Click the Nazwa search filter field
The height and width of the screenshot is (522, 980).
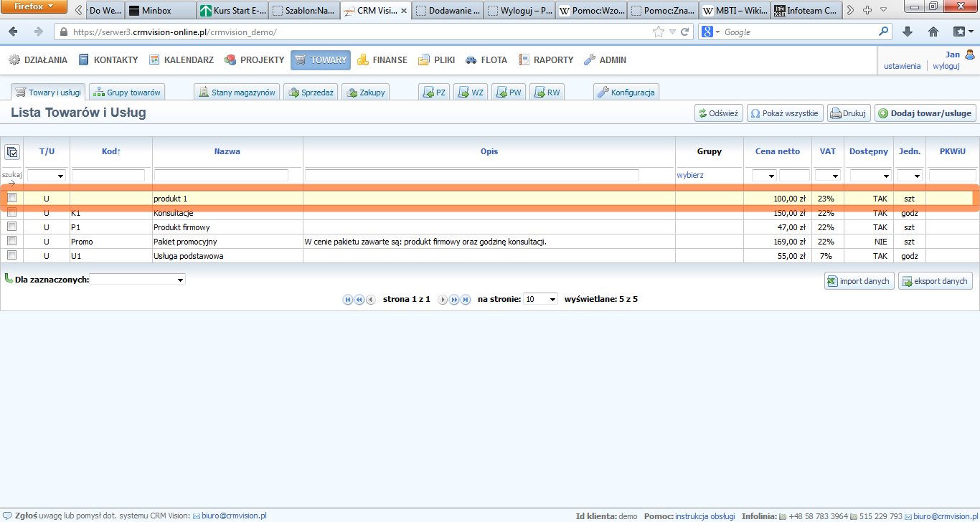click(221, 176)
